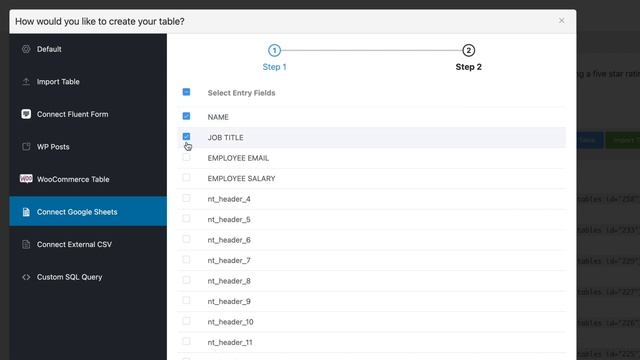The image size is (640, 360).
Task: Uncheck the NAME field checkbox
Action: (187, 116)
